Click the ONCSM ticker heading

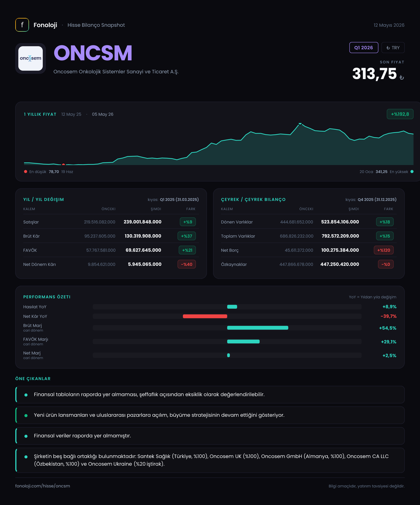[x=93, y=53]
